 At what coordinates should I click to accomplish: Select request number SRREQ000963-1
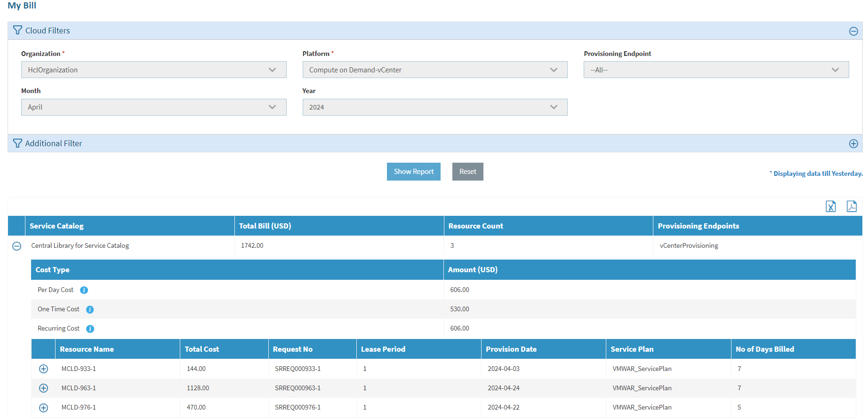(x=297, y=388)
